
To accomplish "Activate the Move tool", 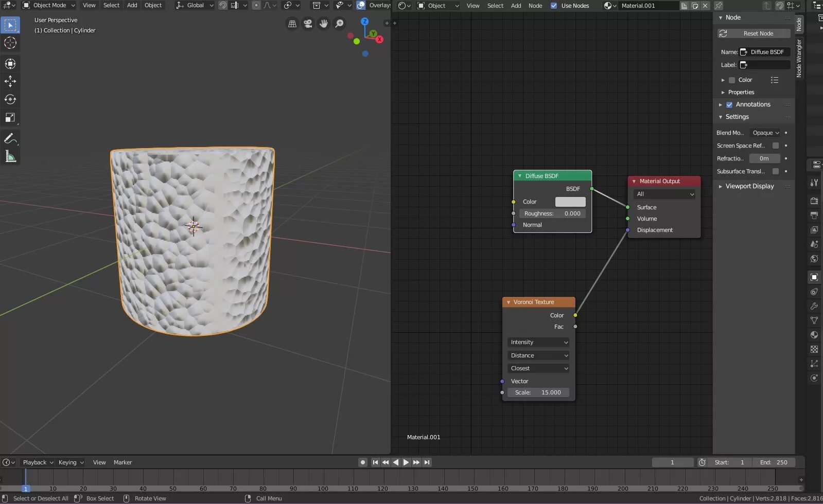I will click(10, 81).
